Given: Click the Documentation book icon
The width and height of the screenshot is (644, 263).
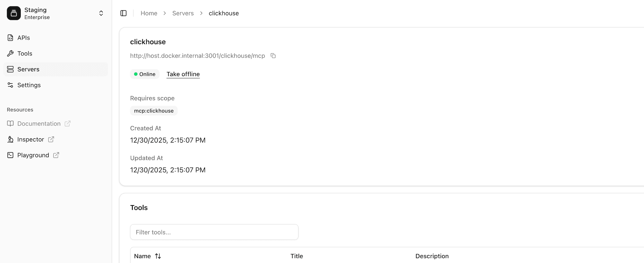Looking at the screenshot, I should pyautogui.click(x=10, y=124).
